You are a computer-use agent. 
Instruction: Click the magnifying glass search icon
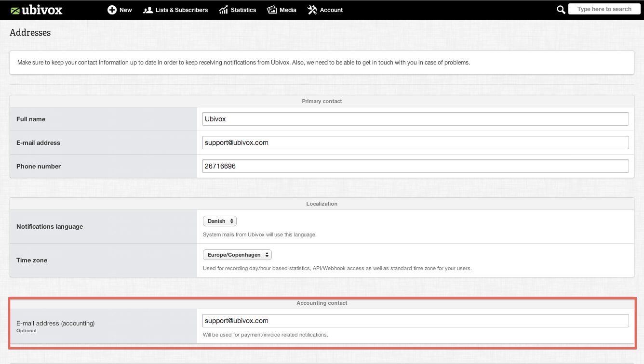pyautogui.click(x=561, y=10)
